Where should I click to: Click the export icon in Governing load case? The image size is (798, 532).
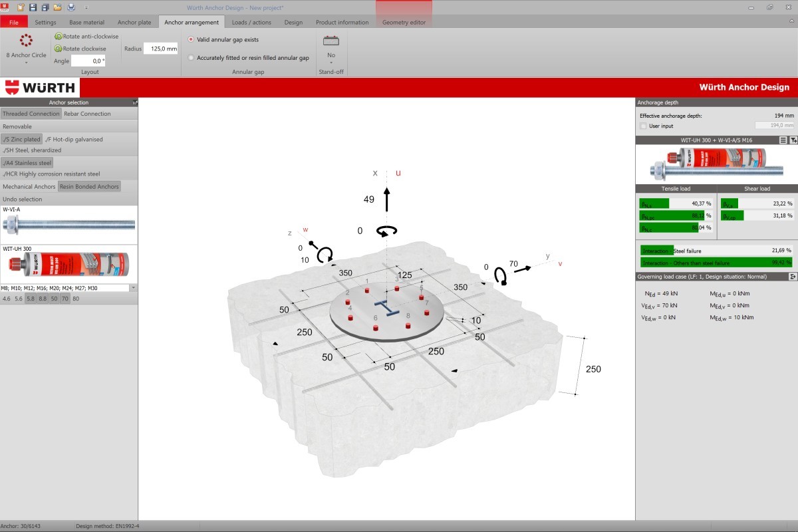click(793, 277)
